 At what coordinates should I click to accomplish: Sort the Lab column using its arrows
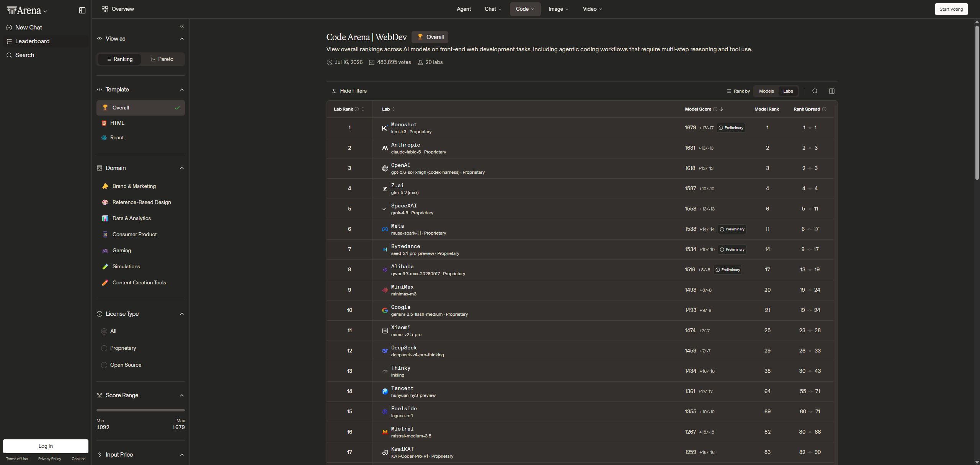point(394,109)
